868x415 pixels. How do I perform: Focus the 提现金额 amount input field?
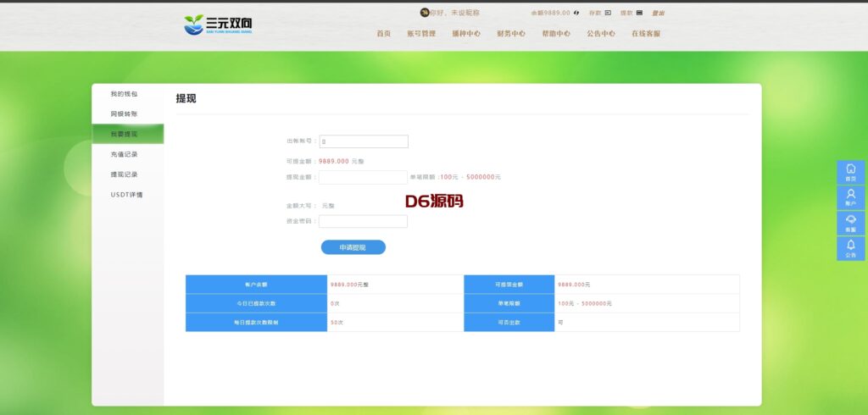[x=363, y=177]
